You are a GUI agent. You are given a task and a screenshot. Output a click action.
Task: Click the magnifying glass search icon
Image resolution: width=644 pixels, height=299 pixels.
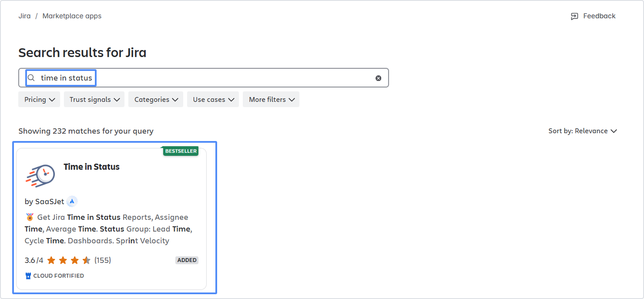coord(31,77)
